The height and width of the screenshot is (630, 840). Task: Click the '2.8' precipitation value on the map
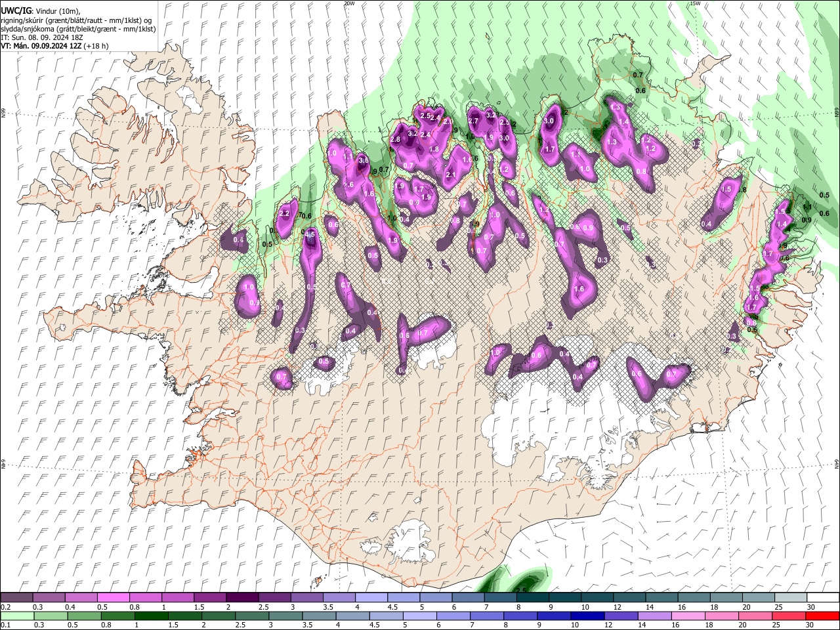(395, 139)
